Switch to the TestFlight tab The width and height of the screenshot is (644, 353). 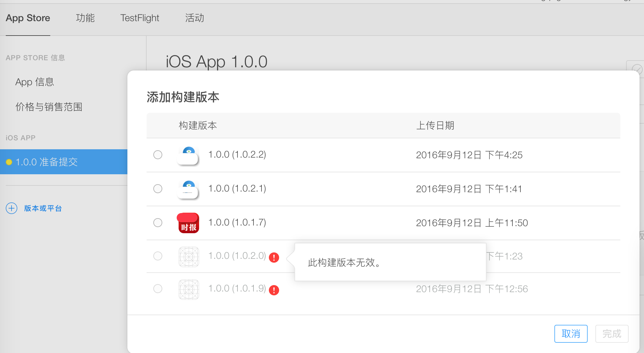tap(140, 17)
